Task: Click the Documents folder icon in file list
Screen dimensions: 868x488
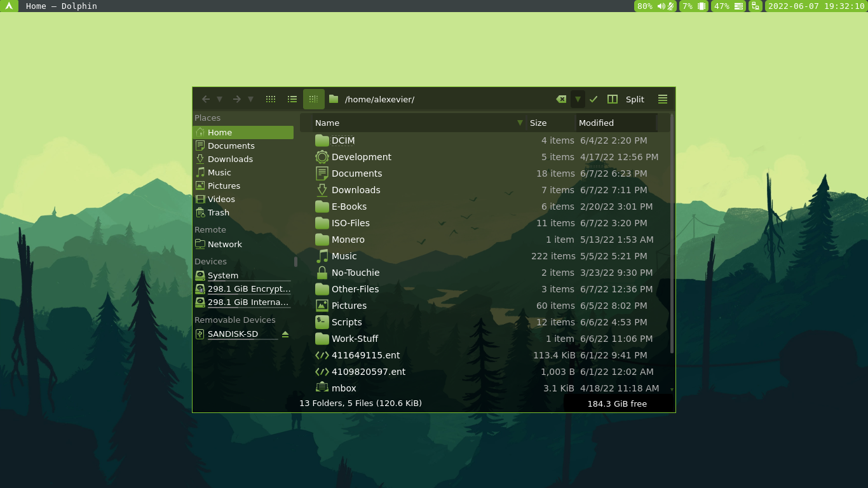Action: pyautogui.click(x=322, y=173)
